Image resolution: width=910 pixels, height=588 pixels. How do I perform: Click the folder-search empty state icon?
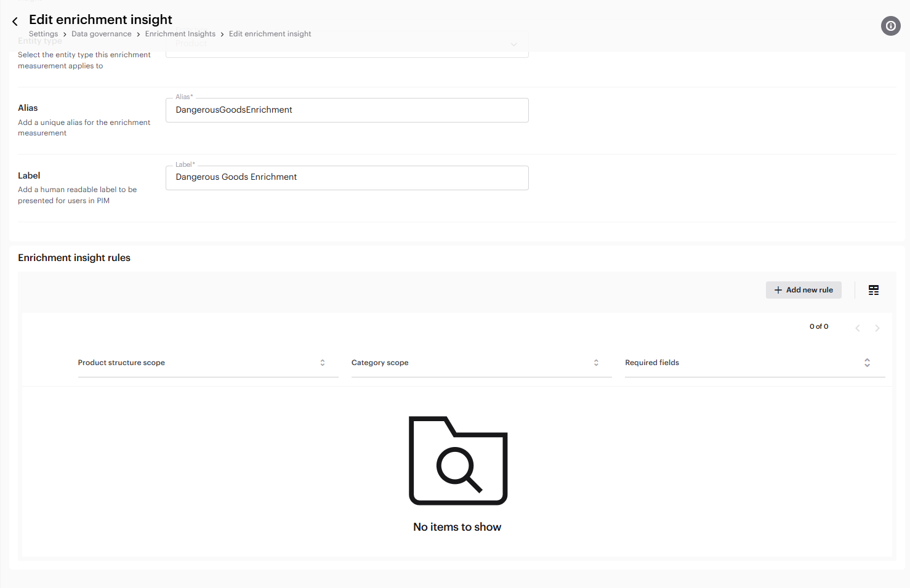click(x=458, y=461)
